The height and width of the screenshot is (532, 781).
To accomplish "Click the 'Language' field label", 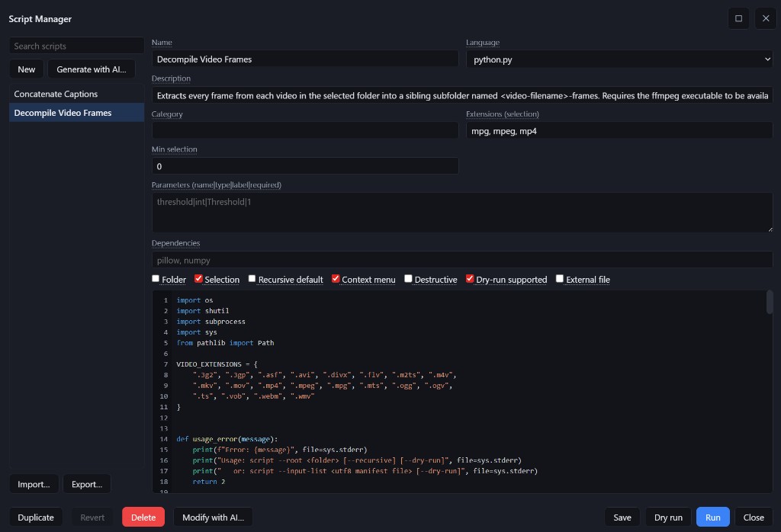I will [483, 43].
